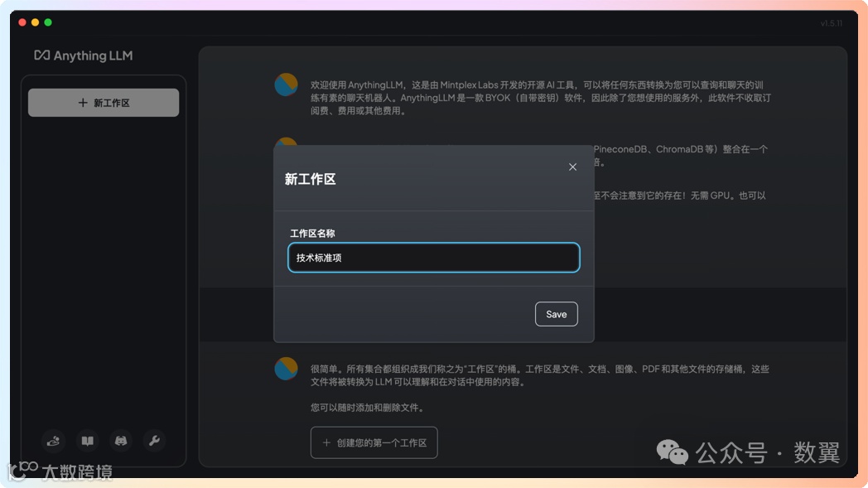Click the green macOS zoom button
Viewport: 868px width, 488px height.
[48, 22]
